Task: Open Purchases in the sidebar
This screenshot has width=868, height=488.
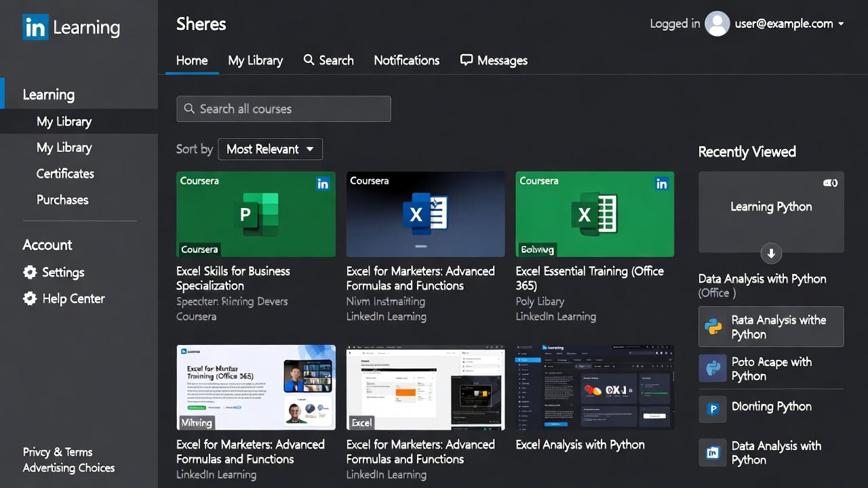Action: pos(62,200)
